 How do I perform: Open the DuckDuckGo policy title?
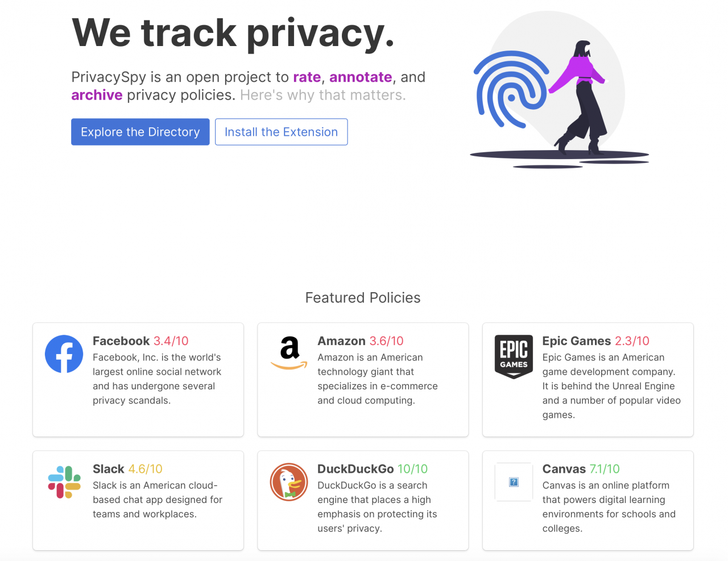point(355,469)
